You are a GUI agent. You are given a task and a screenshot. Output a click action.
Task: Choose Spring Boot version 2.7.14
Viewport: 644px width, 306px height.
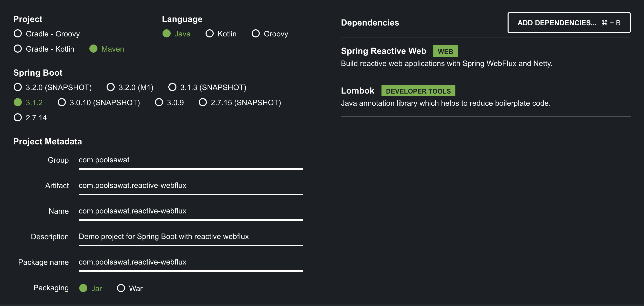[x=30, y=118]
